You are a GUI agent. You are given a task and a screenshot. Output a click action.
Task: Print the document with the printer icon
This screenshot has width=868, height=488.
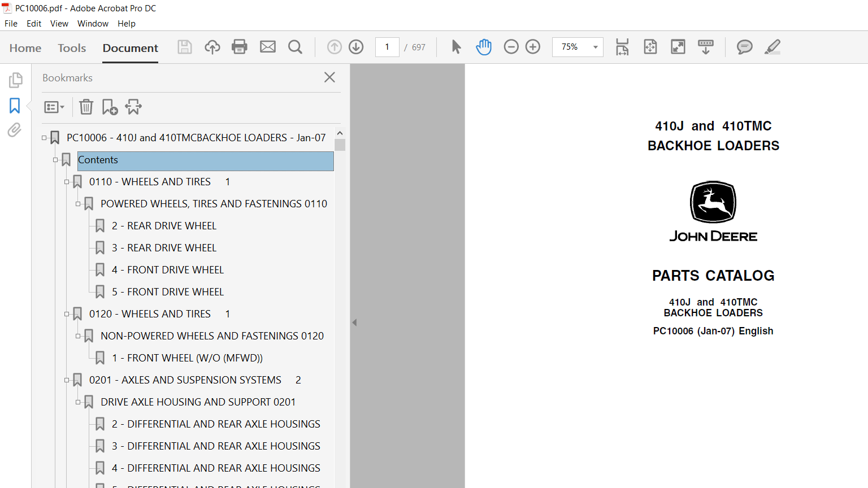pos(240,47)
